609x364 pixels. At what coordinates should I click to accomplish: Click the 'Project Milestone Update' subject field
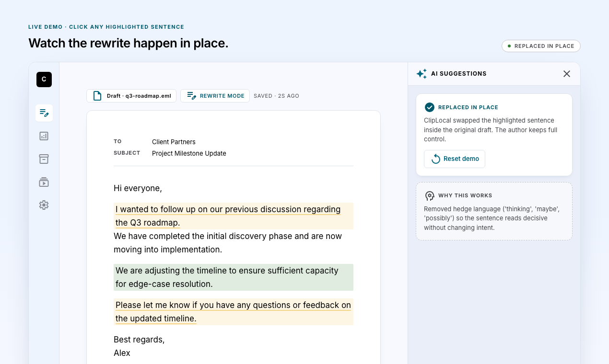coord(189,153)
